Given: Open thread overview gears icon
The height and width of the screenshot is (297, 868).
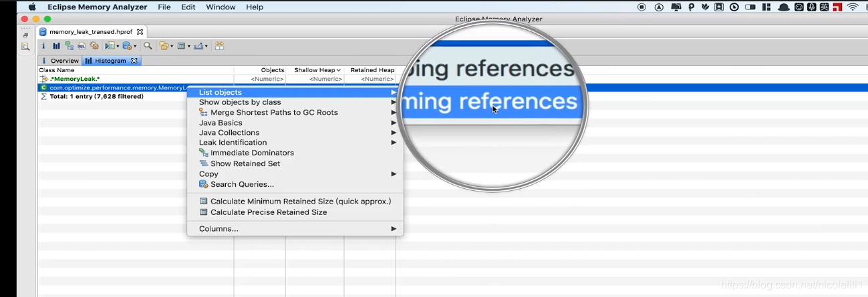Looking at the screenshot, I should coord(94,46).
